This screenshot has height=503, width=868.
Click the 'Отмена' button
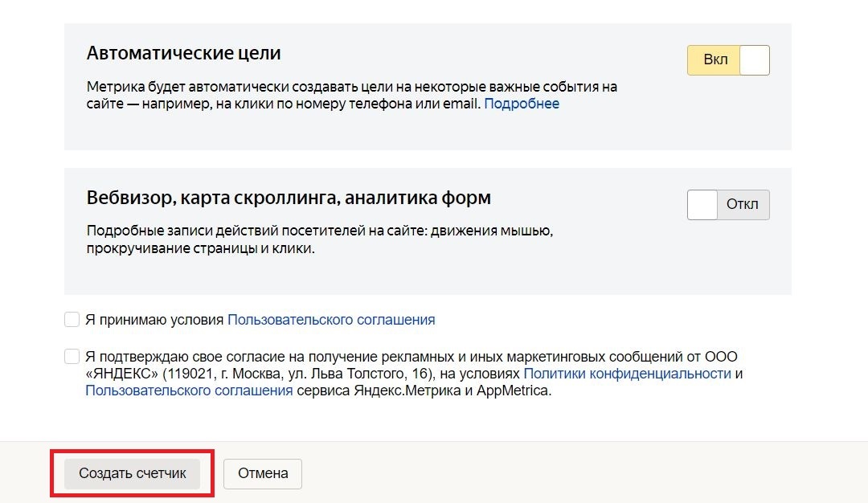pos(263,473)
